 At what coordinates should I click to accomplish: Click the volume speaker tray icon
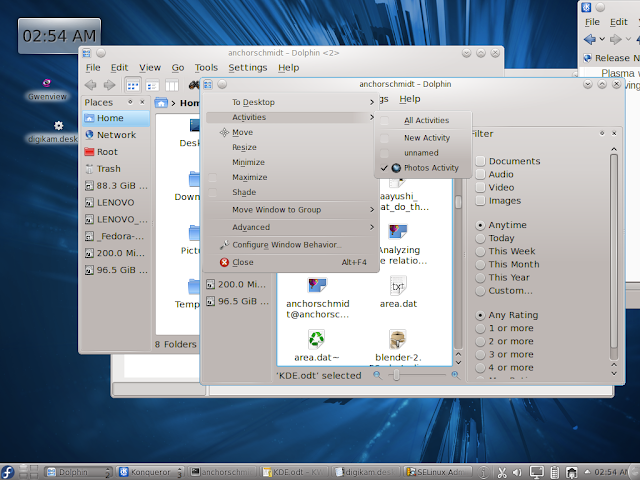[x=517, y=473]
